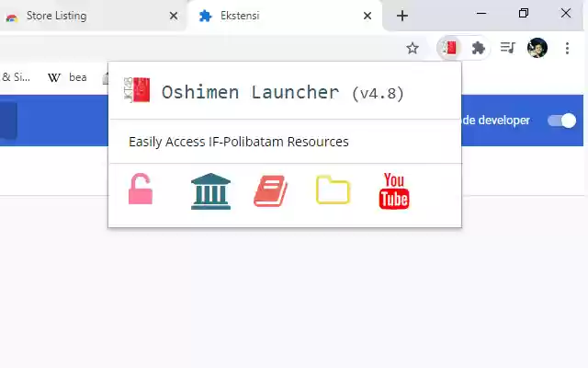Bookmark this page with the star icon
The width and height of the screenshot is (588, 368).
[x=413, y=48]
